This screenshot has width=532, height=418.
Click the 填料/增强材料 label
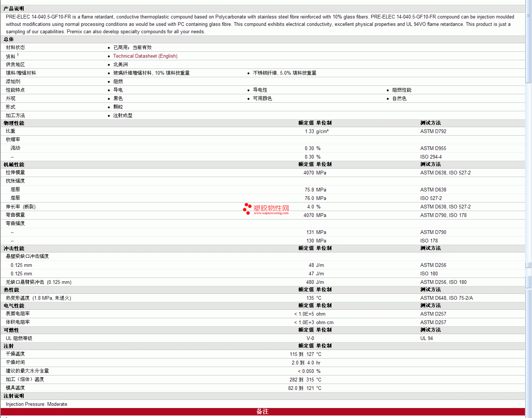click(x=21, y=73)
